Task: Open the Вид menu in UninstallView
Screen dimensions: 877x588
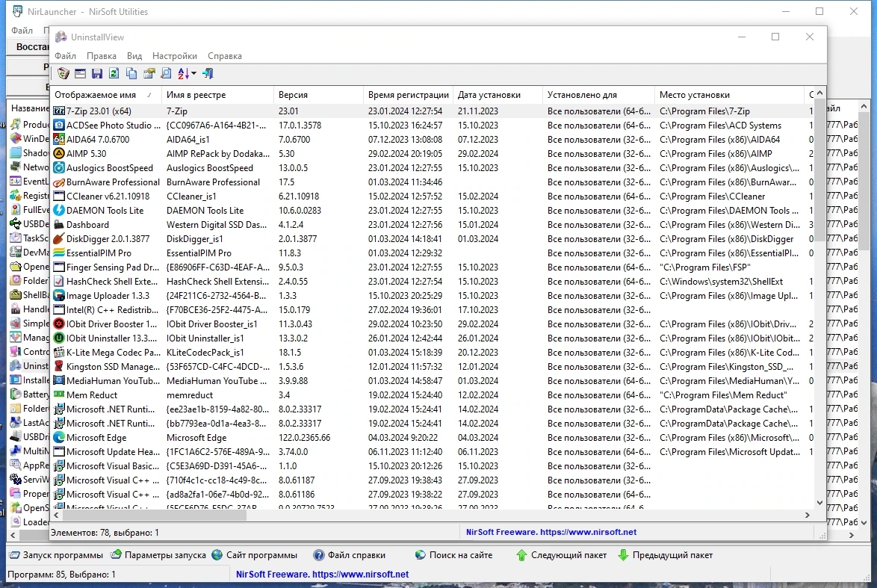Action: pyautogui.click(x=134, y=56)
